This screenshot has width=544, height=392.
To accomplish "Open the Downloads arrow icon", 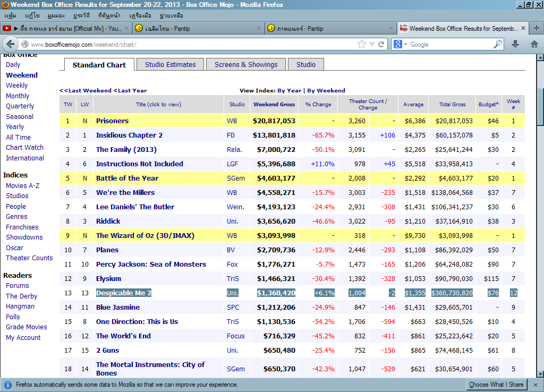I will [515, 44].
